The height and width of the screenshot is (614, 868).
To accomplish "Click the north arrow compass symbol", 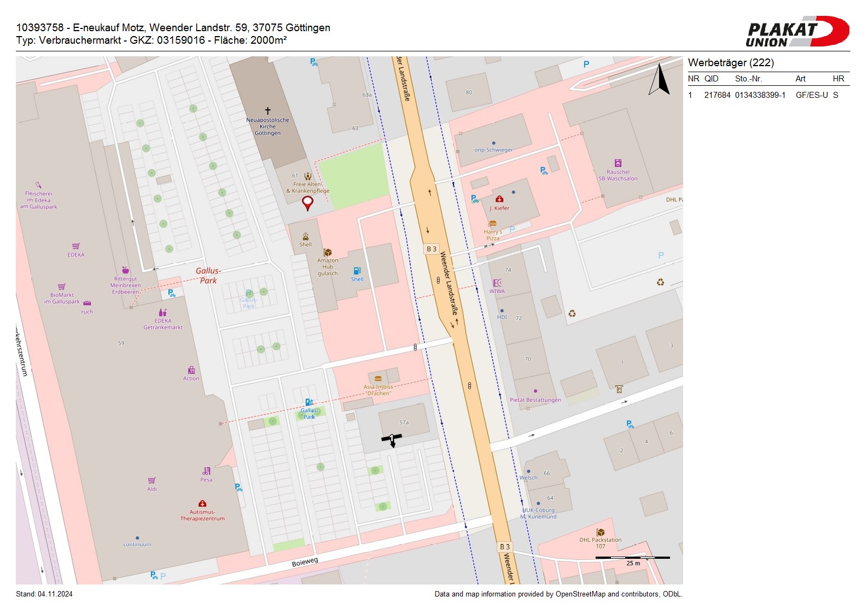I will 660,80.
